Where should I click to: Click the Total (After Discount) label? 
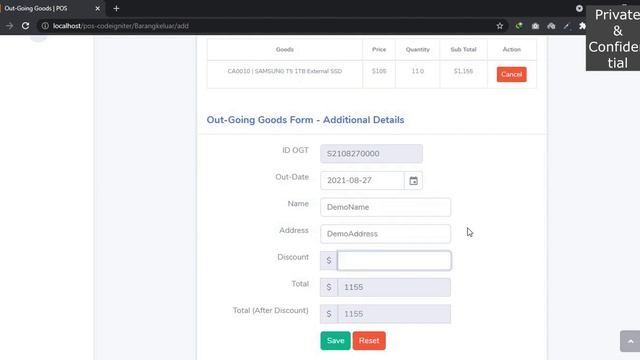click(271, 311)
